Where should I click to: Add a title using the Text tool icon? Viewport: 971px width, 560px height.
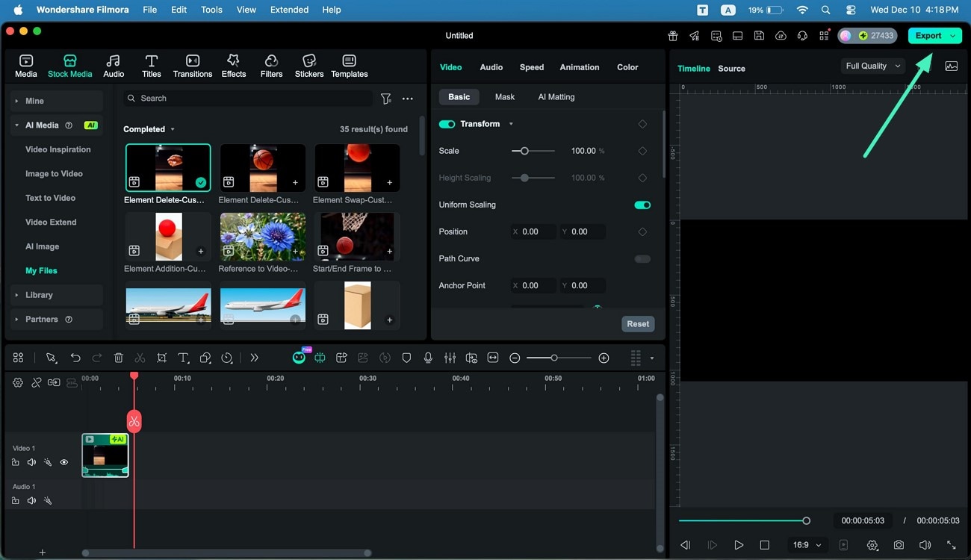[x=183, y=358]
